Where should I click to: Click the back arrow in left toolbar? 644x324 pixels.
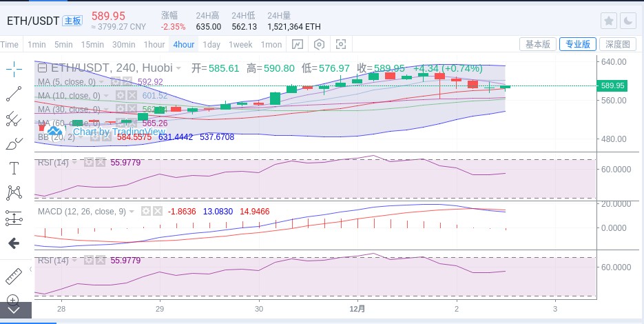(14, 243)
